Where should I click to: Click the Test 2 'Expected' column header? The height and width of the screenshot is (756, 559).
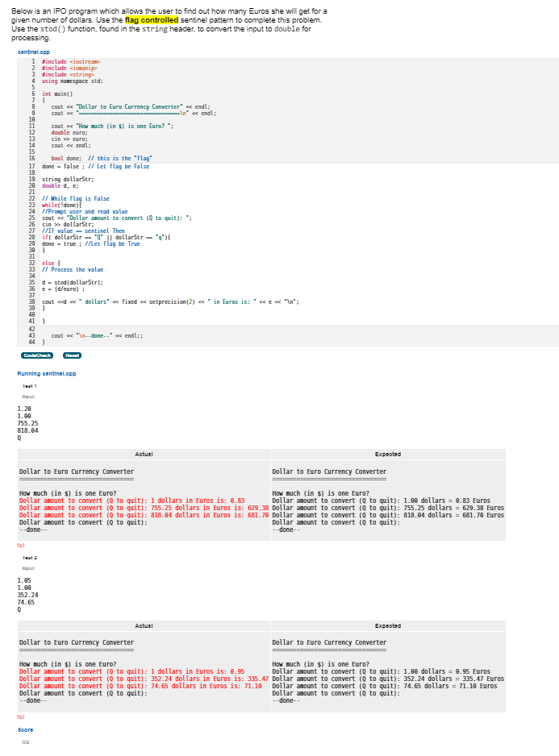[388, 625]
